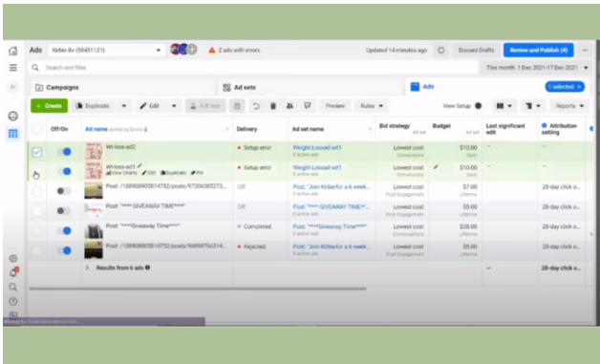Open the three-dot more options menu
Viewport: 600px width, 364px height.
click(585, 50)
